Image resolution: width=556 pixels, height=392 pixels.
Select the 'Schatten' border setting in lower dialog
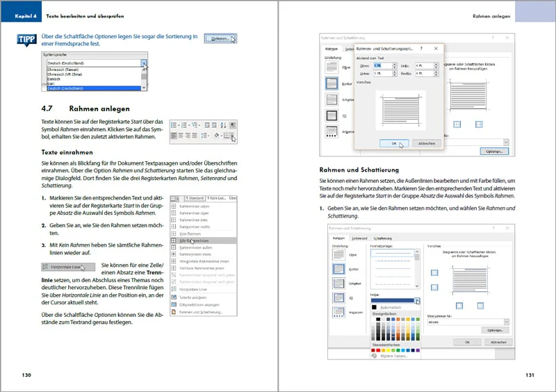(338, 284)
